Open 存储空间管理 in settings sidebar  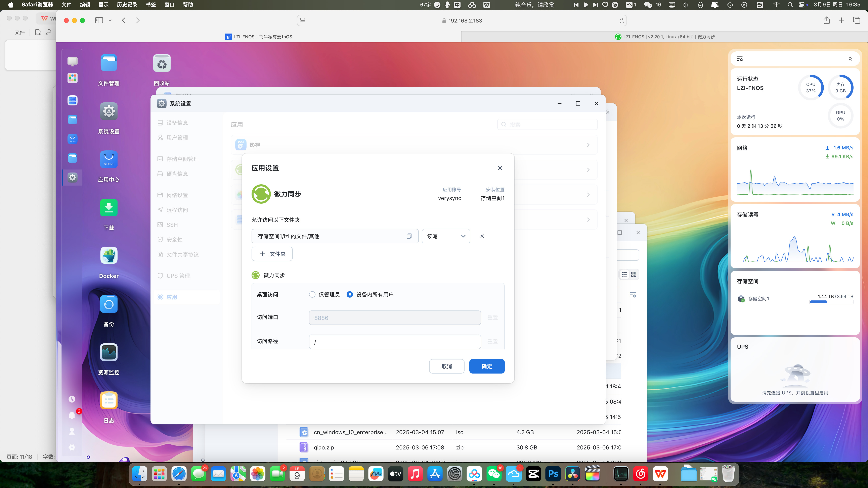pyautogui.click(x=187, y=159)
